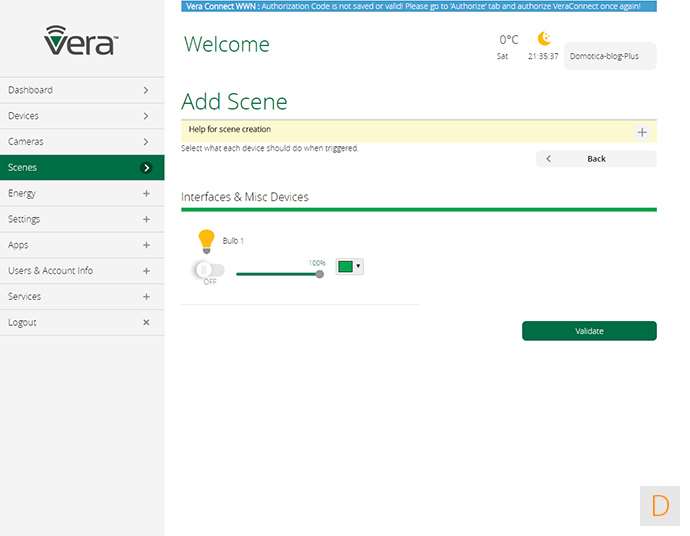Click the Back button

coord(596,159)
